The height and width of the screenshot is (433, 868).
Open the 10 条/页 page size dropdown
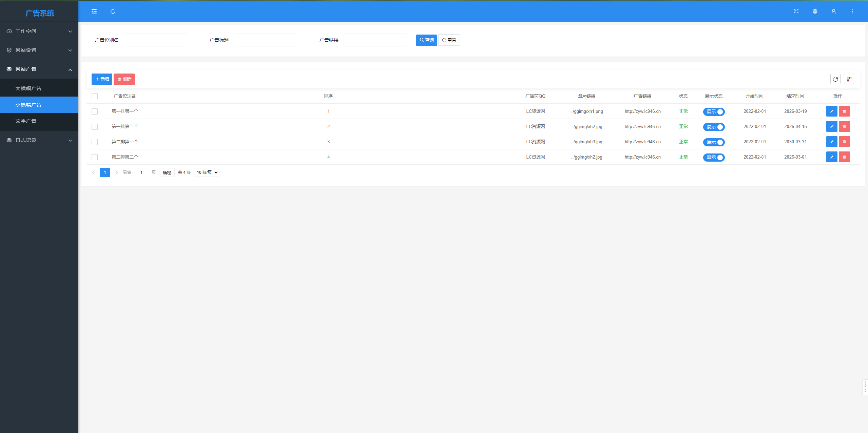tap(207, 172)
